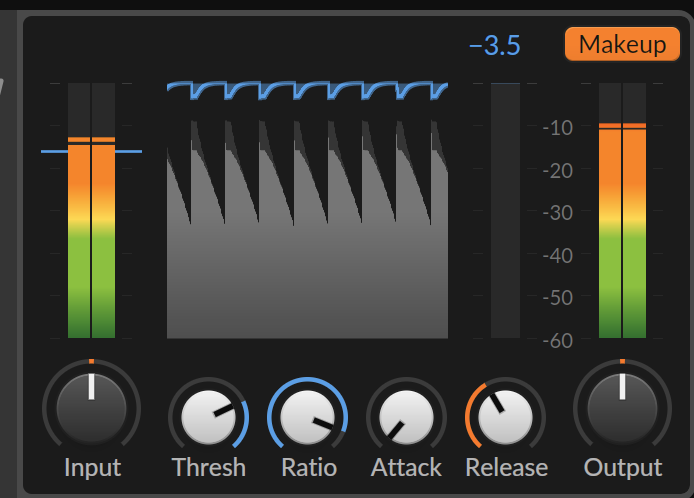The height and width of the screenshot is (498, 694).
Task: Click the Input label
Action: pos(93,468)
